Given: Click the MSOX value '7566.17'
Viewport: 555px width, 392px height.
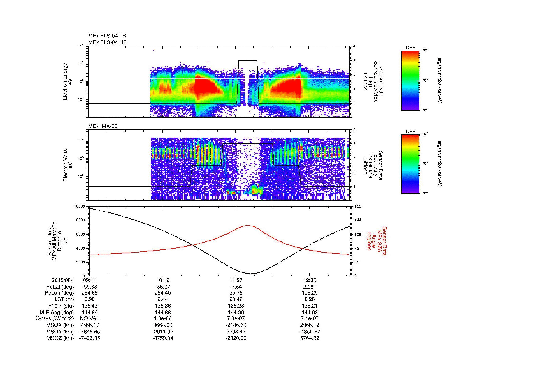Looking at the screenshot, I should pyautogui.click(x=90, y=325).
